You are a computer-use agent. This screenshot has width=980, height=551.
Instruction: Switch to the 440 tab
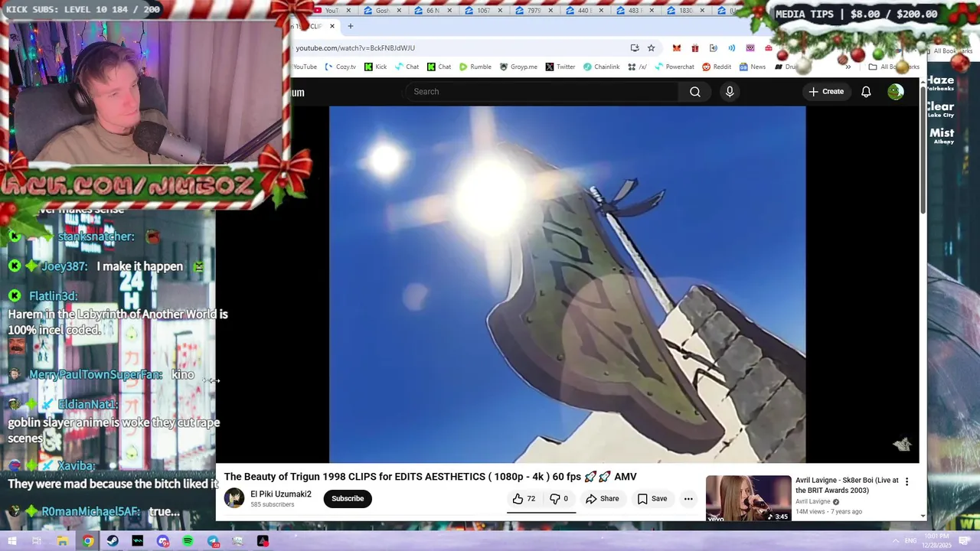click(584, 11)
